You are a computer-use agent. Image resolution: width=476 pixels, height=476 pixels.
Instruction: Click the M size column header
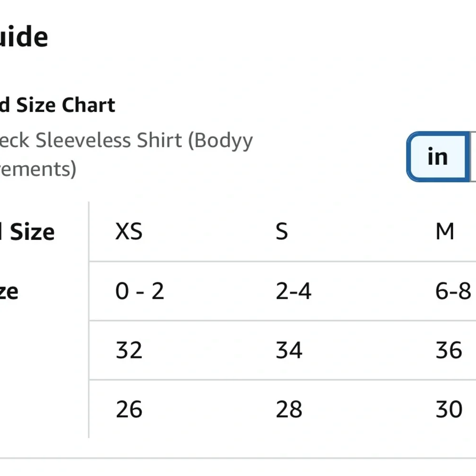pos(445,232)
